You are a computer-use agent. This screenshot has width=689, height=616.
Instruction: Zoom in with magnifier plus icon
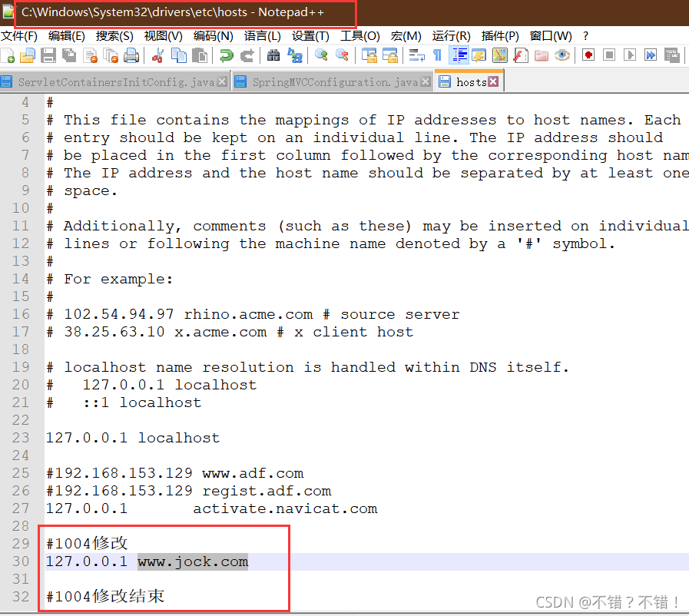(x=321, y=56)
